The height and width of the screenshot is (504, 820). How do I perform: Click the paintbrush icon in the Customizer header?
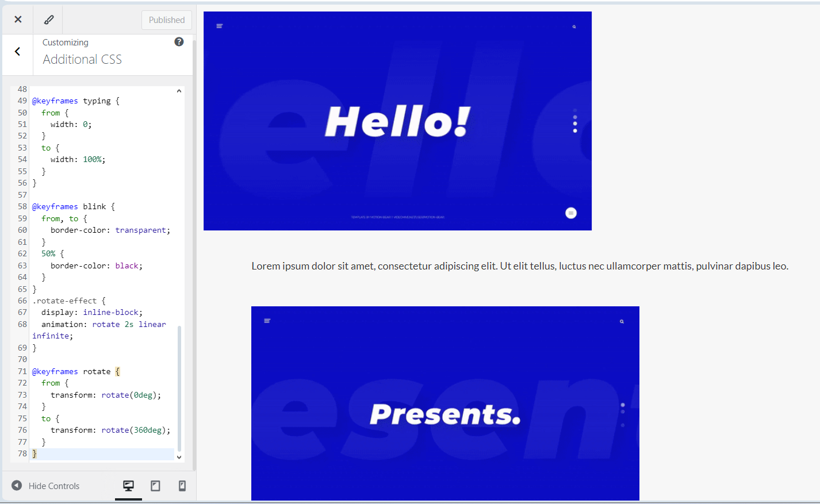click(x=49, y=20)
